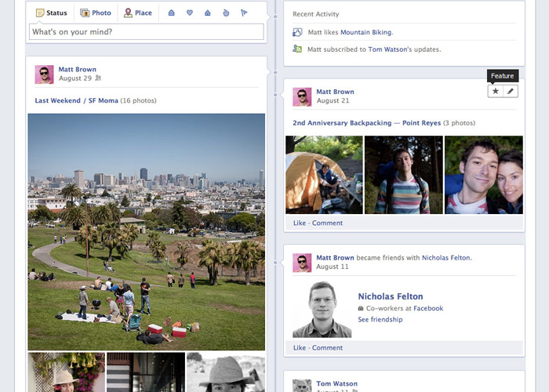Focus the "What's on your mind?" field
The height and width of the screenshot is (392, 549).
[147, 32]
